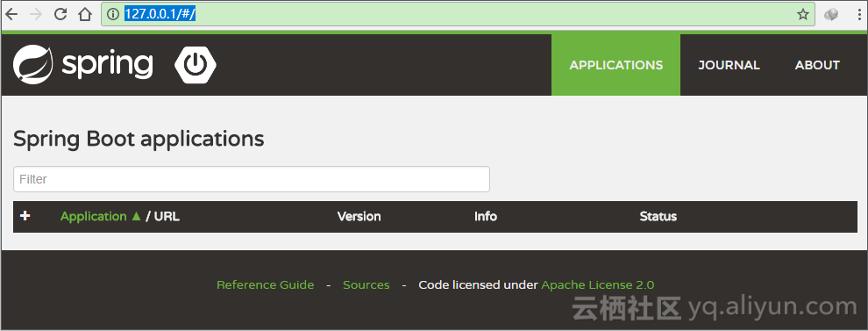Bookmark this page with the star icon
The image size is (868, 331).
(x=802, y=14)
